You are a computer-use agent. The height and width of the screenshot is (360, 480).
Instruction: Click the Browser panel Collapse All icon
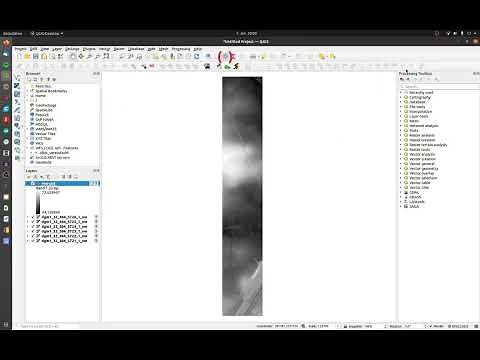pyautogui.click(x=48, y=79)
